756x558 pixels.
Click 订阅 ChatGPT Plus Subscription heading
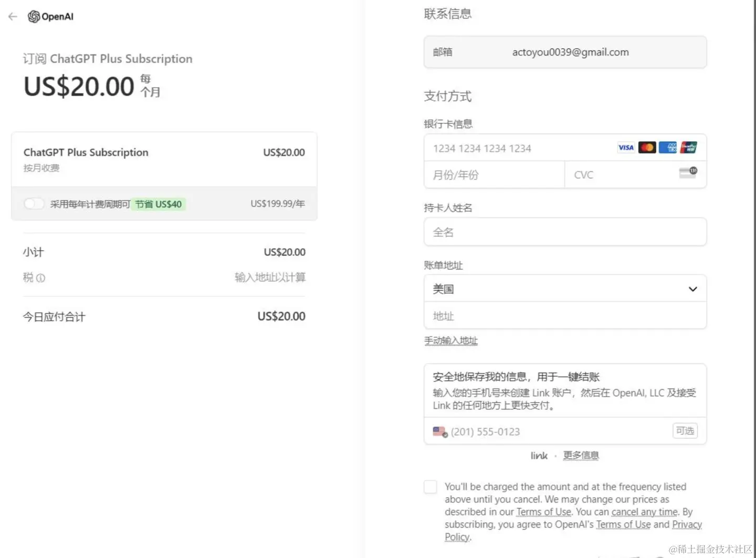coord(108,59)
